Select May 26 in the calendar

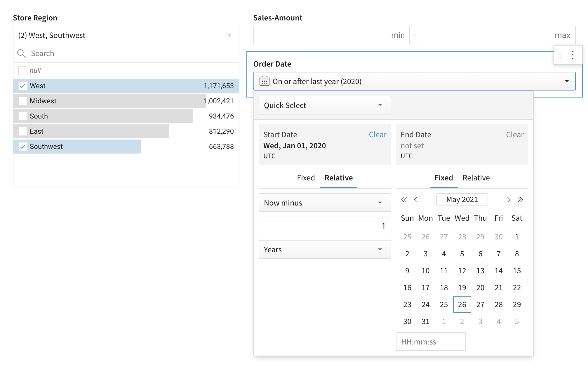point(462,304)
